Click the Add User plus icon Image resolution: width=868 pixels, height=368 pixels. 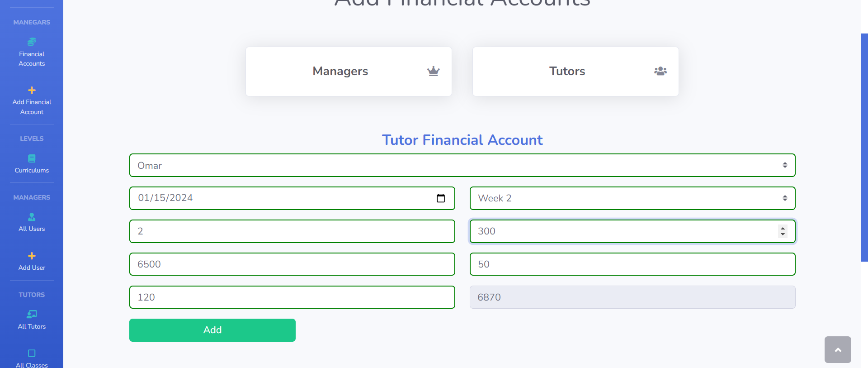[32, 256]
